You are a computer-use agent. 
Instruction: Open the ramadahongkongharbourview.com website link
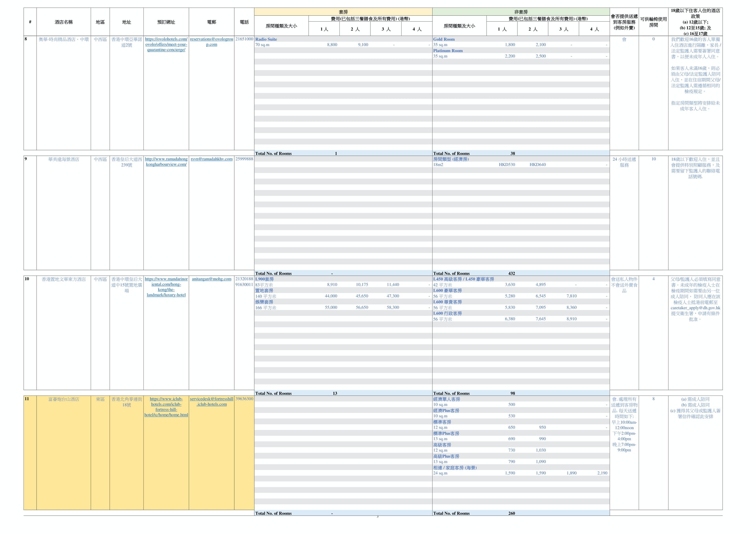[x=166, y=162]
